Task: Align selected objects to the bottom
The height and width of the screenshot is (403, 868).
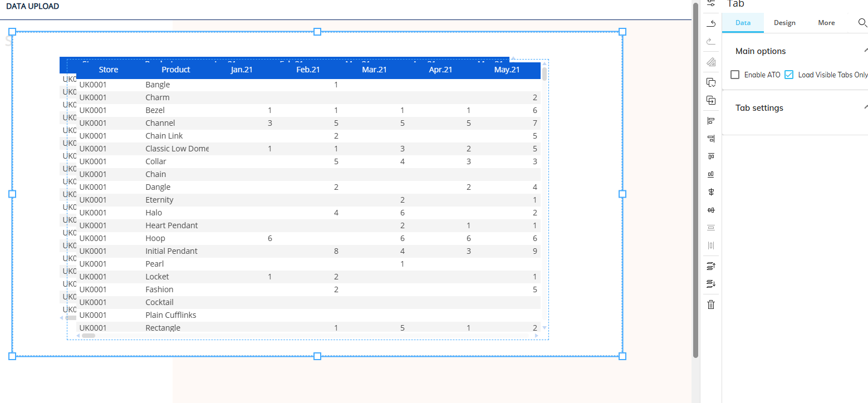Action: coord(711,174)
